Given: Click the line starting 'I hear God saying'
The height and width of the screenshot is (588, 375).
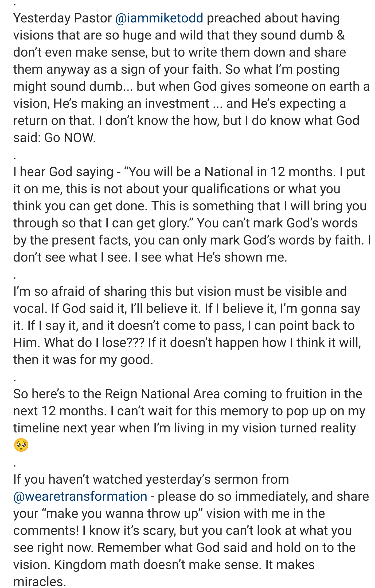Looking at the screenshot, I should click(189, 172).
